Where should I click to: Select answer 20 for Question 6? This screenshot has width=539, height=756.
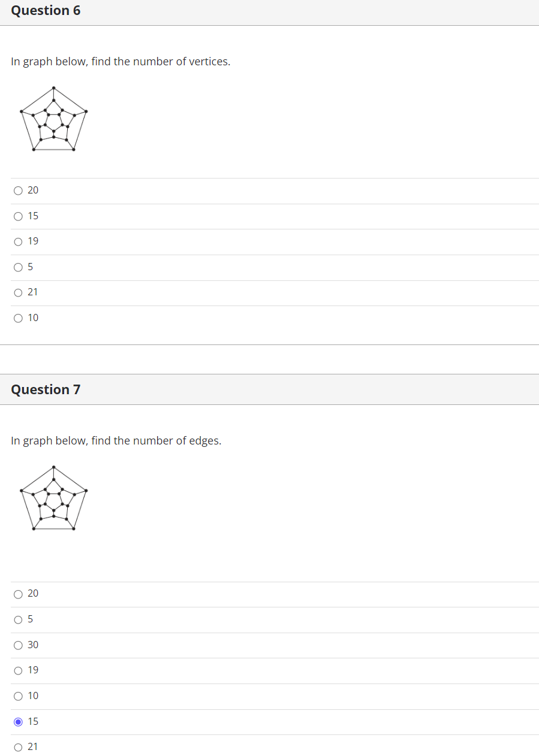[18, 190]
